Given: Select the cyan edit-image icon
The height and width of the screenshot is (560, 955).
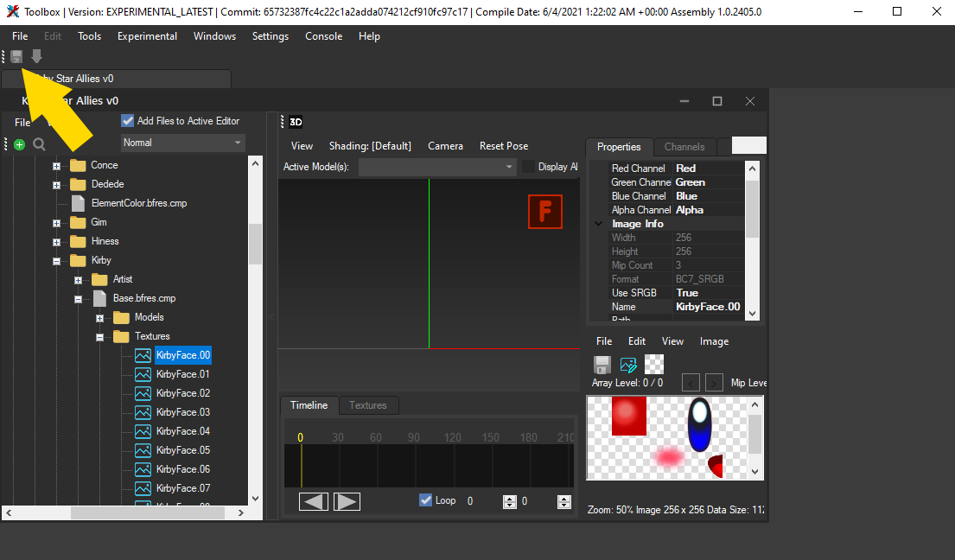Looking at the screenshot, I should (x=628, y=366).
